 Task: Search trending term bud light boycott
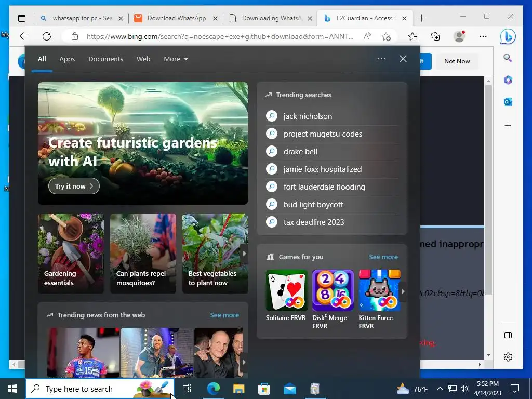click(332, 205)
